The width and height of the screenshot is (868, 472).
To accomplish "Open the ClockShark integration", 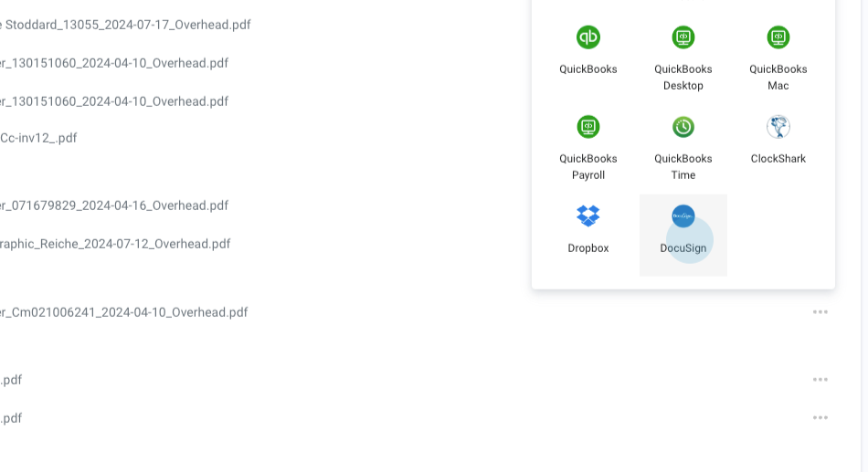I will click(778, 128).
